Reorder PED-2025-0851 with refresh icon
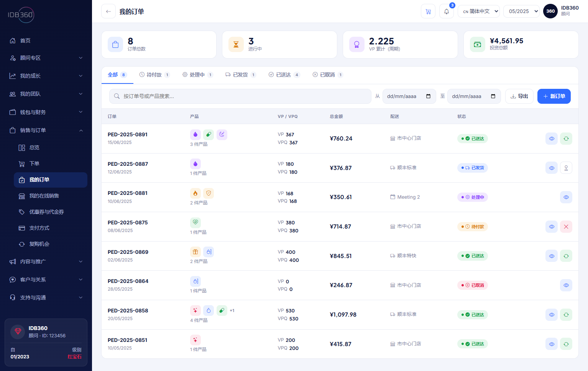588x371 pixels. [566, 344]
